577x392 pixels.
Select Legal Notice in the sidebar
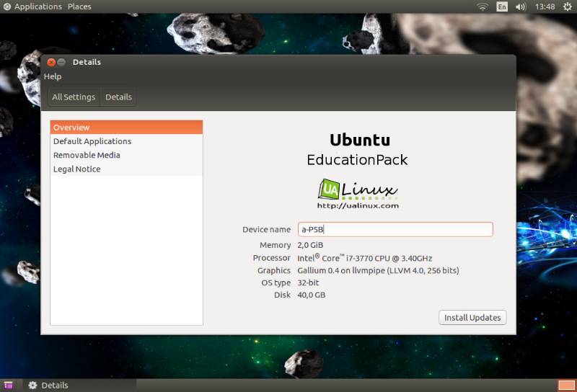point(126,169)
